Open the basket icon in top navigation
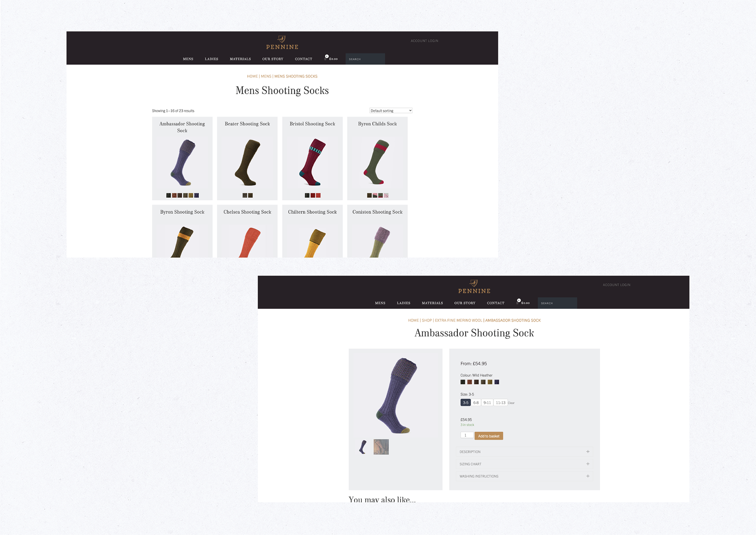The height and width of the screenshot is (535, 756). click(x=326, y=58)
